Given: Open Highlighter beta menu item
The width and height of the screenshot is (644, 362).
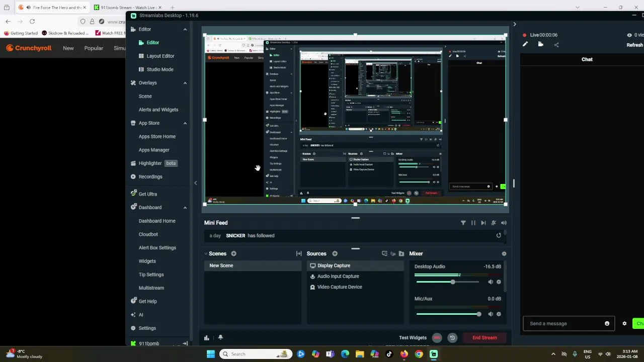Looking at the screenshot, I should pos(153,163).
